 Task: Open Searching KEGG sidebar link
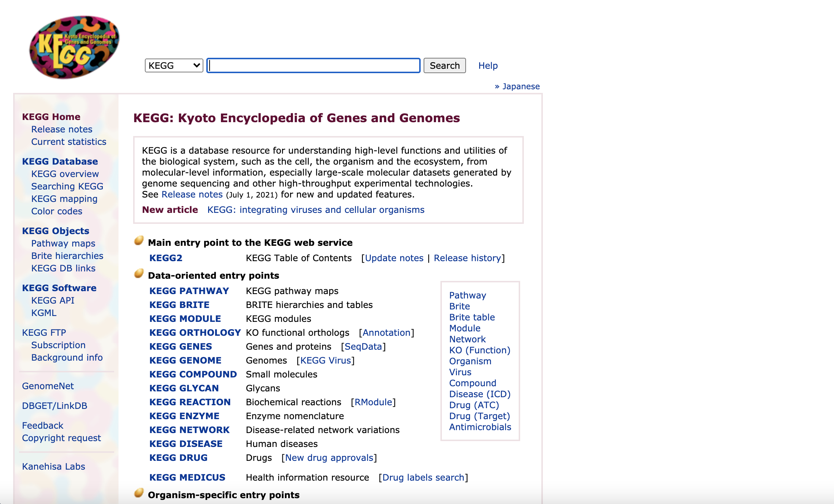coord(67,186)
